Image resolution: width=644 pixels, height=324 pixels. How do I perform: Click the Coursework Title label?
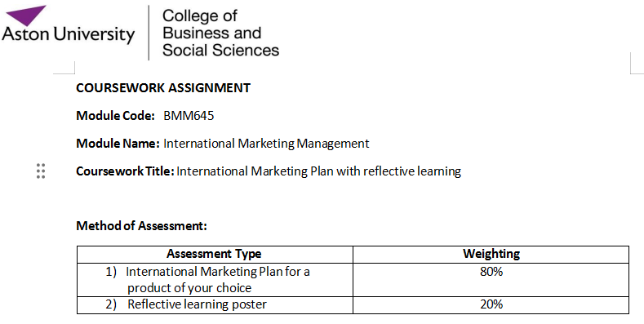coord(125,171)
